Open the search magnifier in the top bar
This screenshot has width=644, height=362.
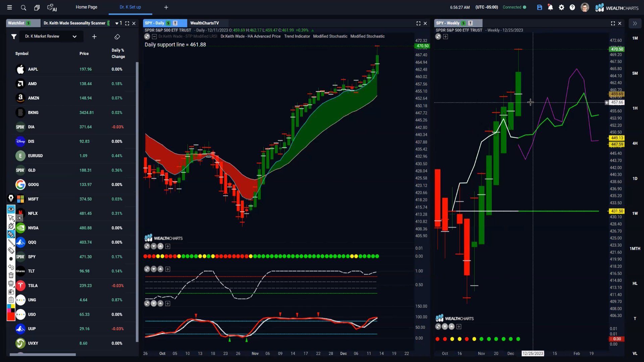(23, 7)
